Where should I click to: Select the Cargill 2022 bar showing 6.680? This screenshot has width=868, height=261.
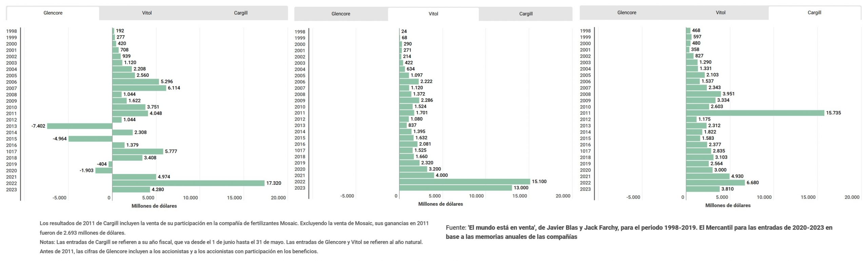coord(715,183)
